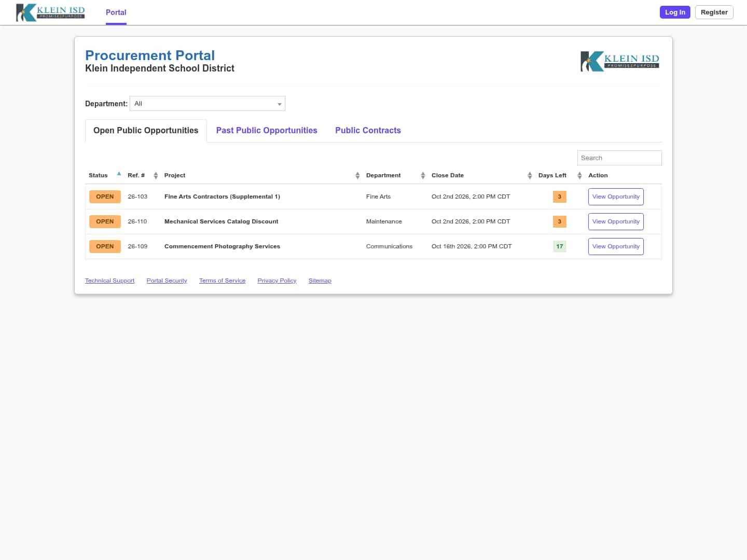Viewport: 747px width, 560px height.
Task: Click the Oct 16th 2026 close date
Action: 472,247
